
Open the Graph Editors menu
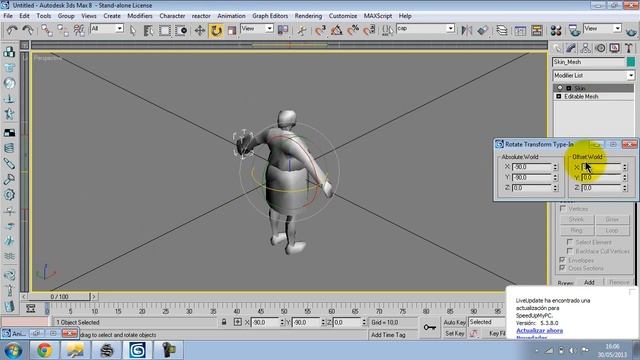(x=270, y=16)
